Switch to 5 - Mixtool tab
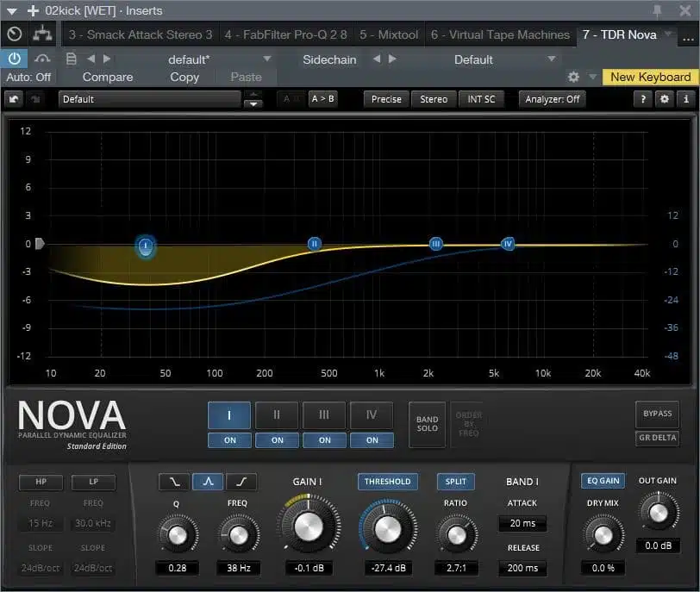This screenshot has width=700, height=592. [389, 34]
